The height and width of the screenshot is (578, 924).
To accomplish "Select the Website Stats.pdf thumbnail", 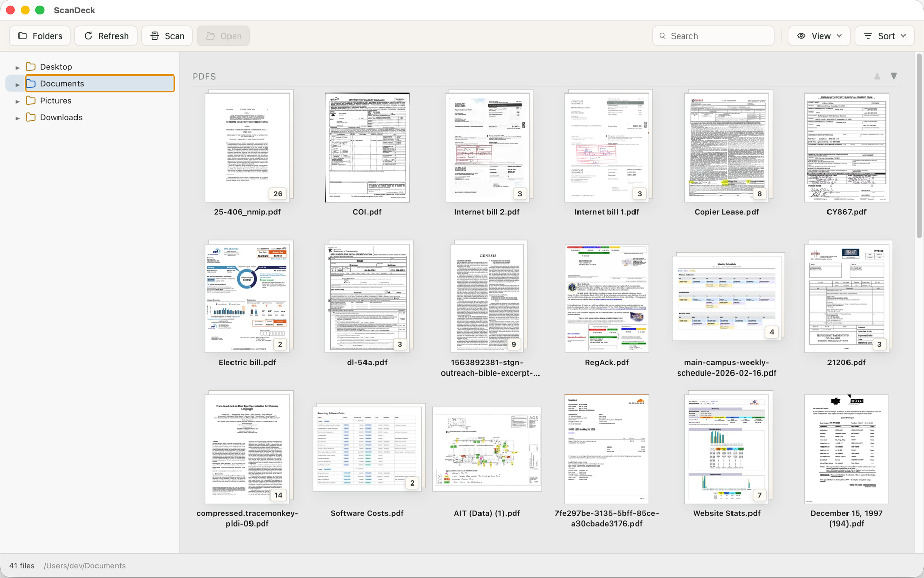I will click(x=728, y=447).
